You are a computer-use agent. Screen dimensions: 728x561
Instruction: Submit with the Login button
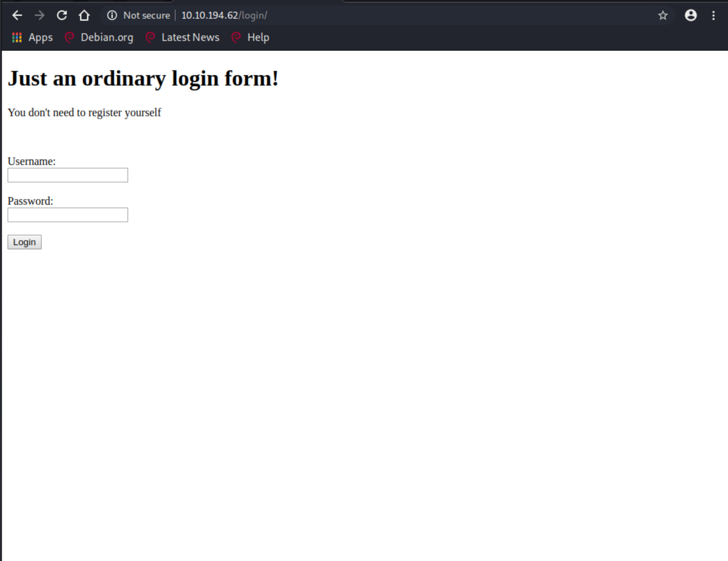click(x=24, y=242)
